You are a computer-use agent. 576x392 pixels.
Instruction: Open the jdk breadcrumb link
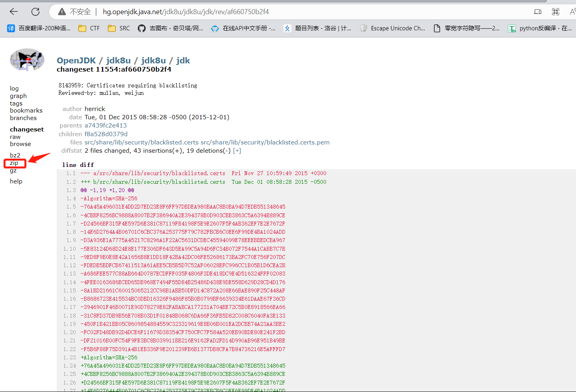[x=183, y=61]
